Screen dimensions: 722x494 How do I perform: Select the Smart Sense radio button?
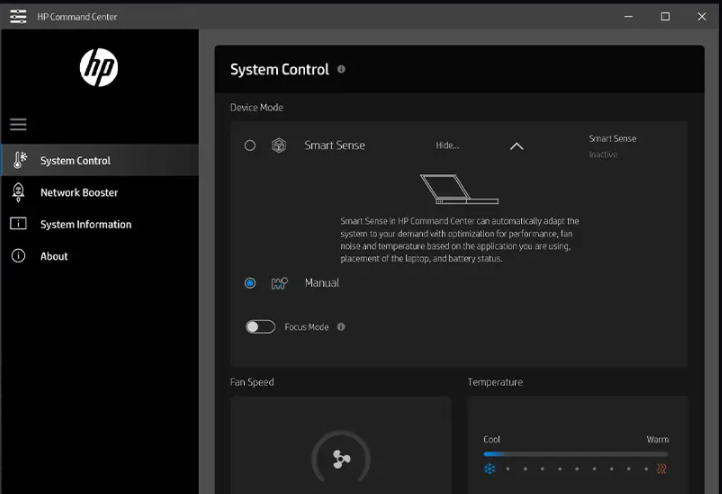point(250,145)
